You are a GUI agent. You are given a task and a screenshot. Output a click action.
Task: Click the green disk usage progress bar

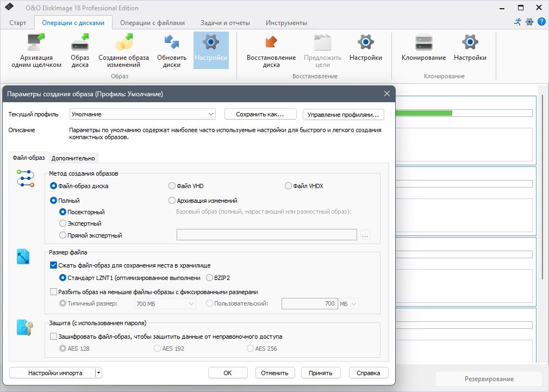coord(423,113)
